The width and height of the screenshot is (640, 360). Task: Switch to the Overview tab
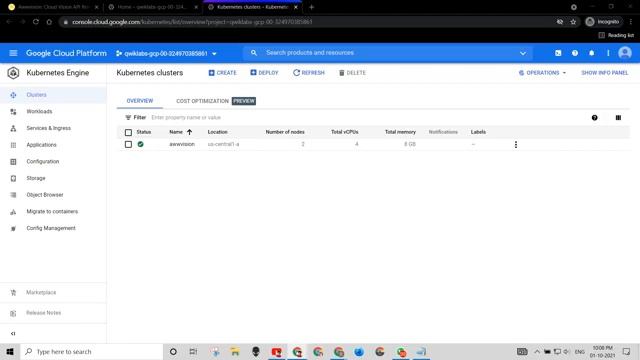[140, 101]
